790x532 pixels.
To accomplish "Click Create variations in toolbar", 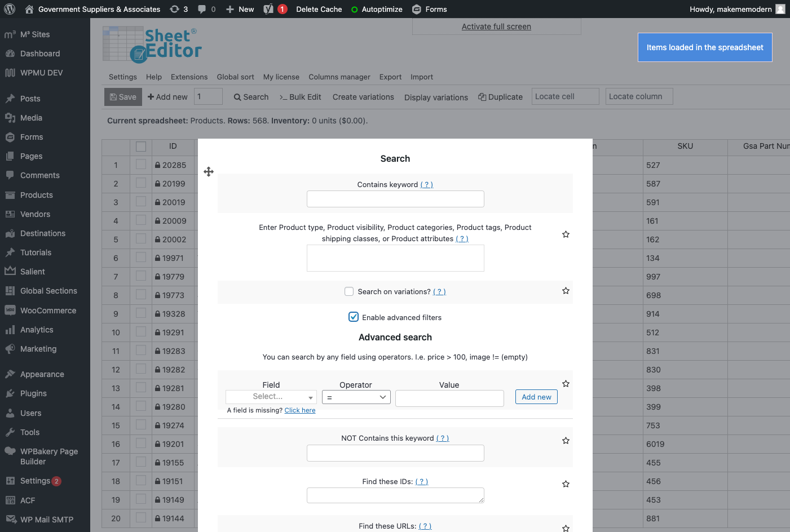I will (x=363, y=97).
